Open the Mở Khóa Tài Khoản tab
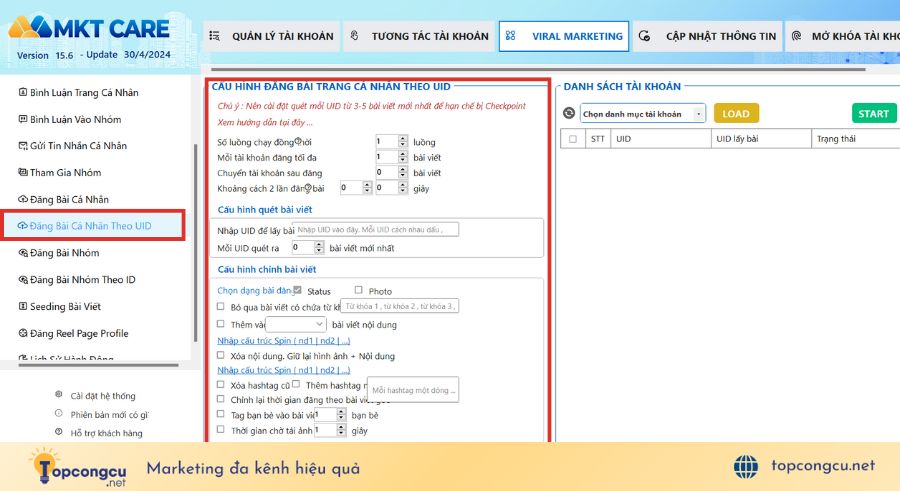The height and width of the screenshot is (491, 900). pyautogui.click(x=843, y=36)
